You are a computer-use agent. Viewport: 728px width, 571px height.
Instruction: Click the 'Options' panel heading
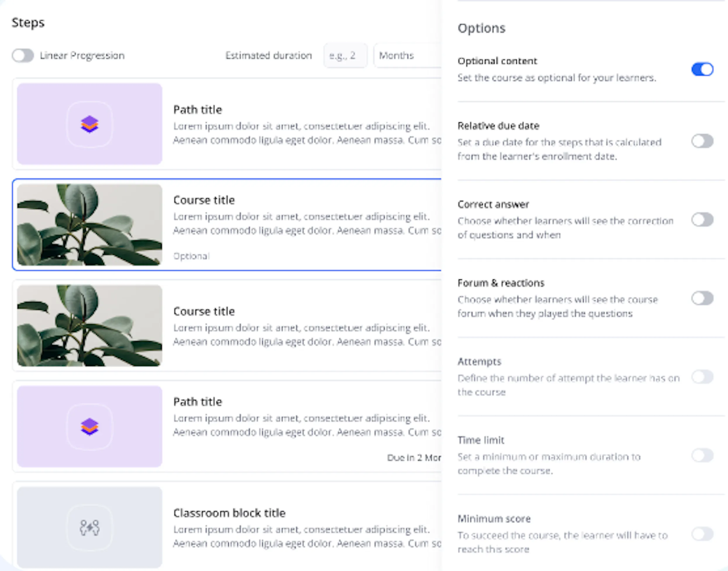pos(481,28)
